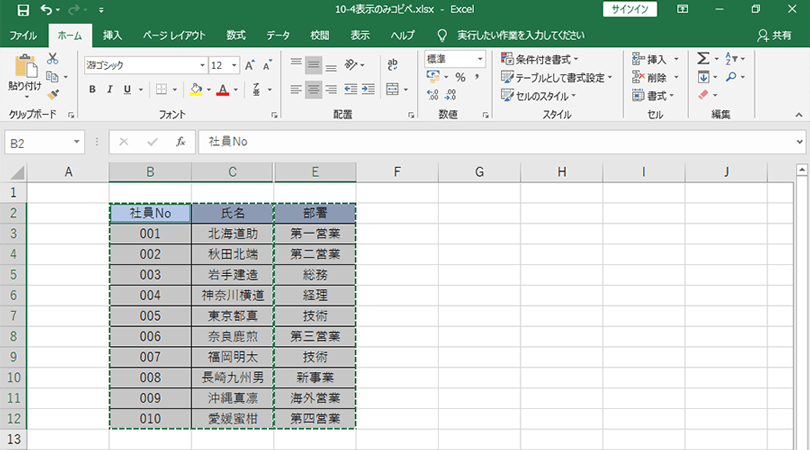Open Conditional Formatting (条件付き書式)
This screenshot has width=810, height=450.
pos(540,59)
